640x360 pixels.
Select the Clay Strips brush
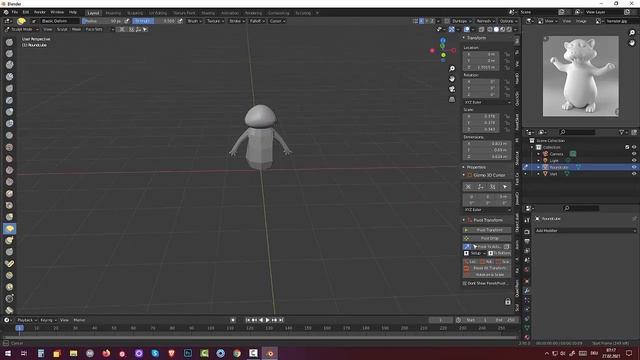pyautogui.click(x=9, y=77)
